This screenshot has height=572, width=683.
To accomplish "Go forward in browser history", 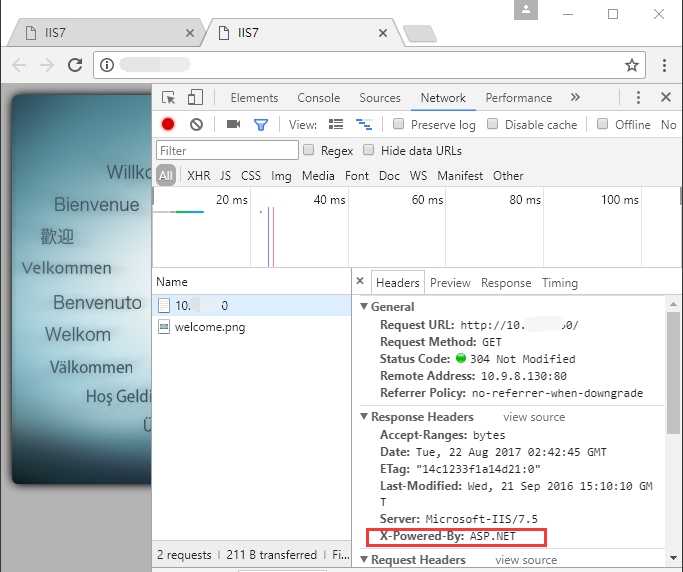I will [47, 65].
